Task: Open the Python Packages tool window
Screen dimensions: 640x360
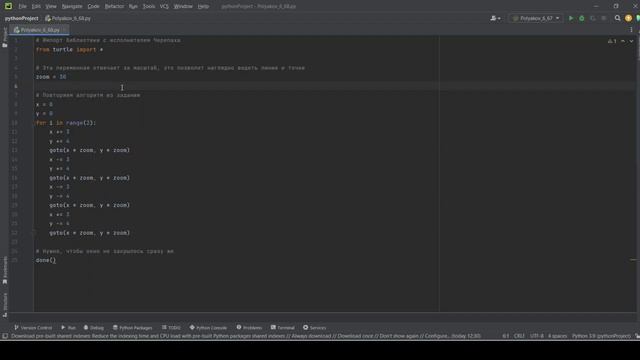Action: click(x=132, y=328)
